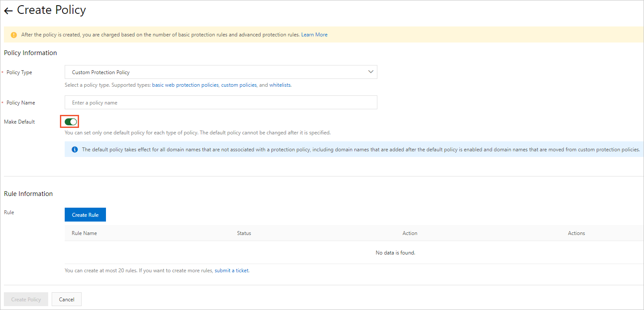Click the blue info icon in the default policy note
The image size is (644, 310).
tap(74, 150)
